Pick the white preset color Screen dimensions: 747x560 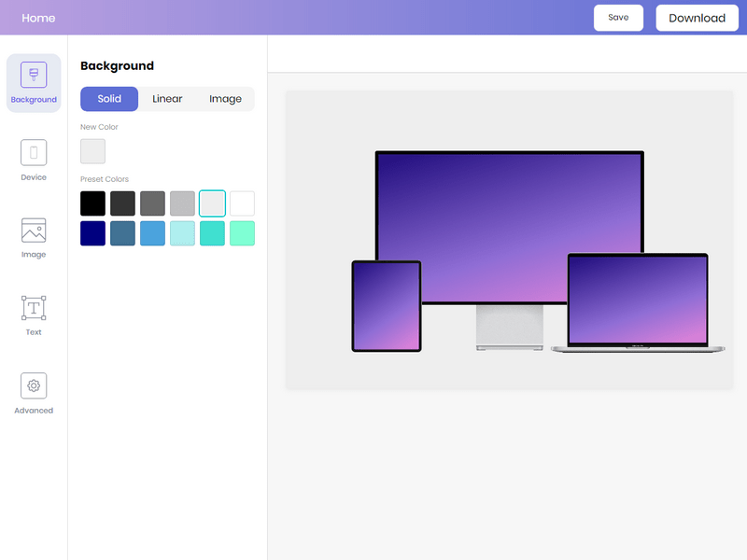pos(243,203)
